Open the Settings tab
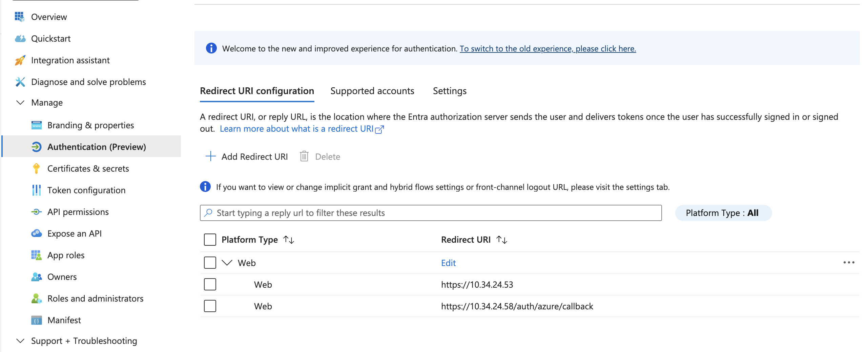This screenshot has height=352, width=868. (x=450, y=91)
